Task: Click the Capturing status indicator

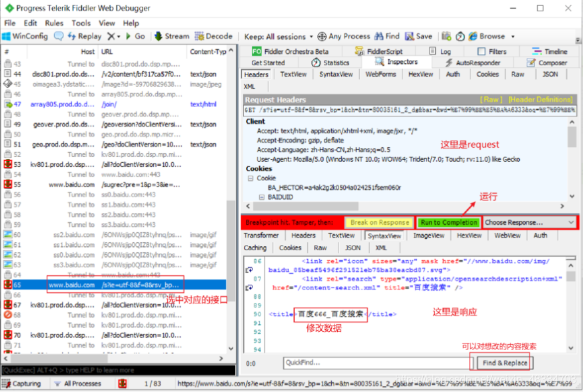Action: (x=21, y=383)
